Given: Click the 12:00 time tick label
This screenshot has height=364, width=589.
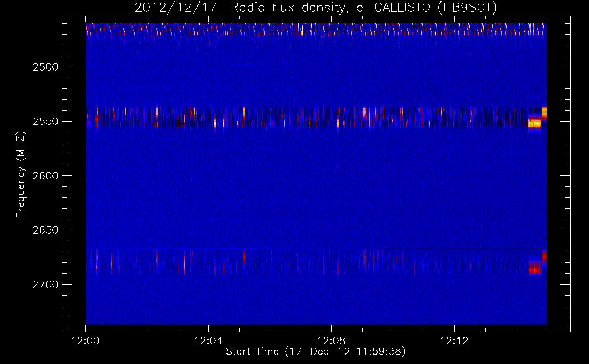Looking at the screenshot, I should [85, 341].
